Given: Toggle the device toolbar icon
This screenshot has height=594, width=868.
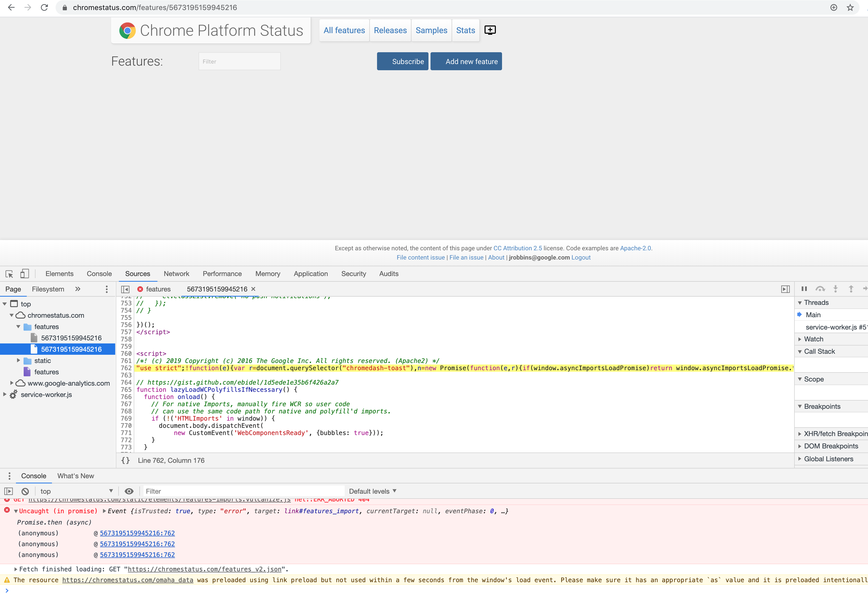Looking at the screenshot, I should (x=25, y=274).
